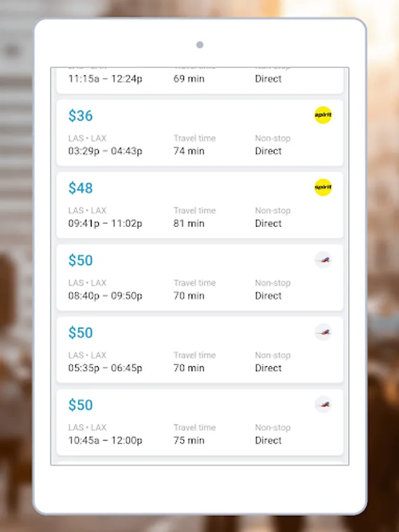Tap the 74 min travel time
This screenshot has width=399, height=532.
pos(189,151)
